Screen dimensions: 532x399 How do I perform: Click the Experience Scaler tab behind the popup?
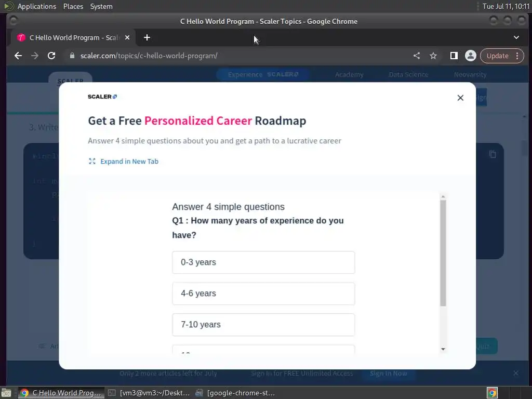pos(263,75)
